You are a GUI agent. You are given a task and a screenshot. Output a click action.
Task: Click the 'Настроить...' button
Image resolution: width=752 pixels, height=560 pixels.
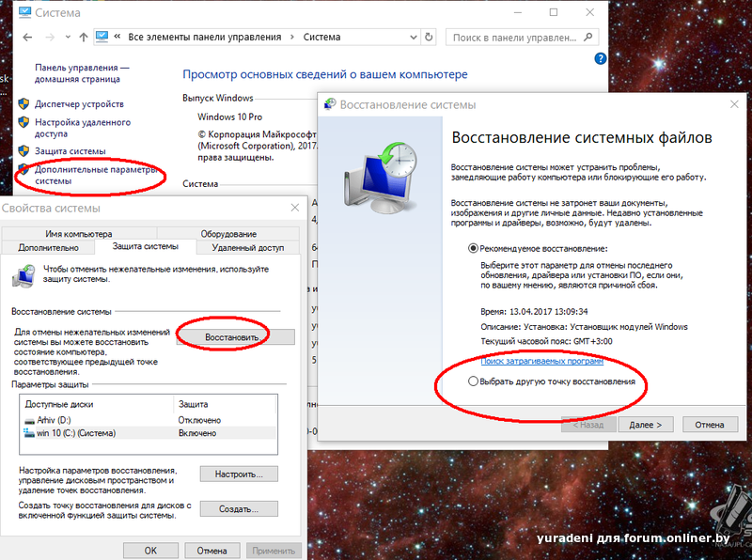[239, 474]
